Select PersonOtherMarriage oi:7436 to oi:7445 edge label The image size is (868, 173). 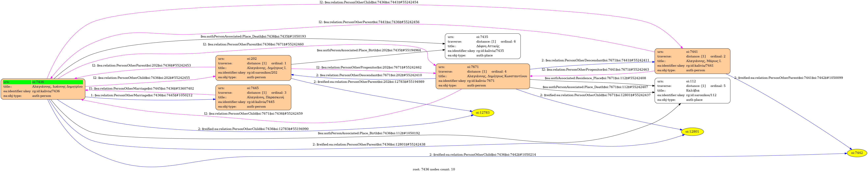point(141,95)
